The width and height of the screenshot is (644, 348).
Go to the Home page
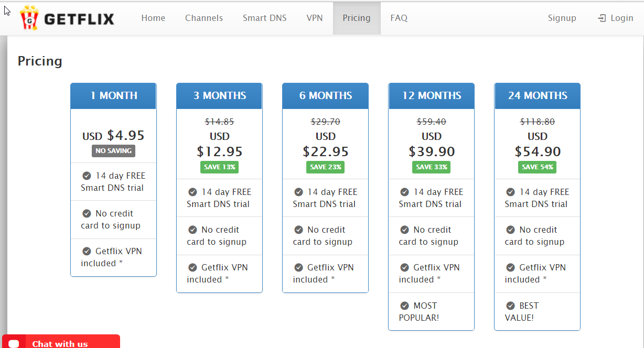[x=153, y=18]
